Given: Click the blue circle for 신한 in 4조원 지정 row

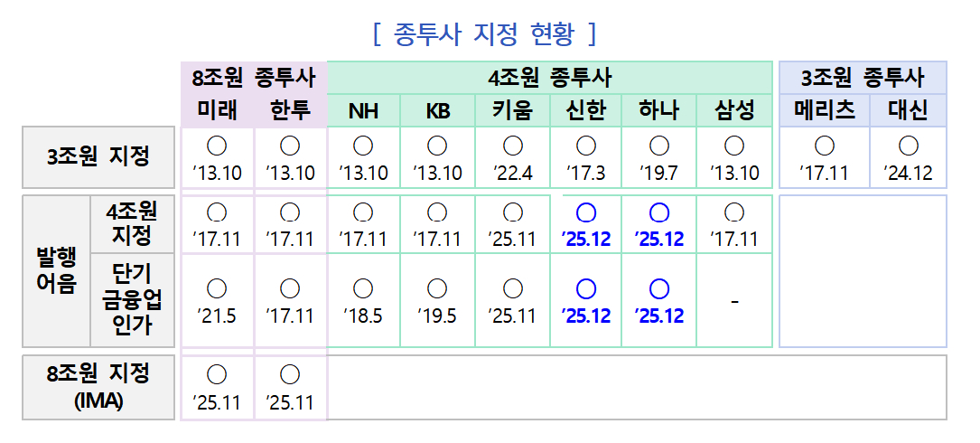Looking at the screenshot, I should pyautogui.click(x=586, y=212).
